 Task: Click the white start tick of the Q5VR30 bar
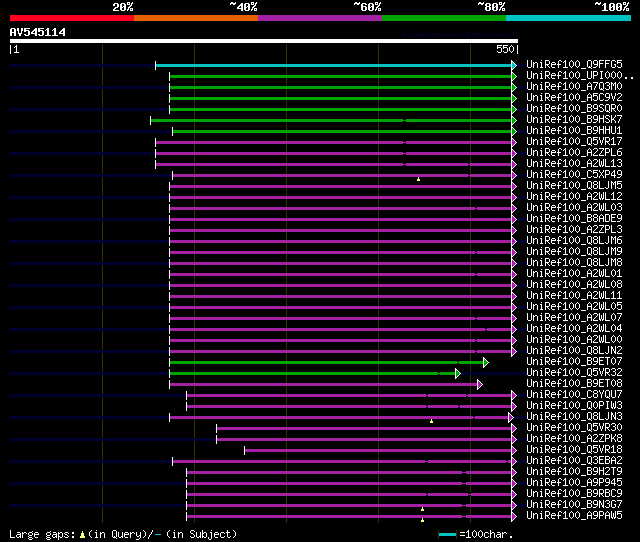[217, 429]
